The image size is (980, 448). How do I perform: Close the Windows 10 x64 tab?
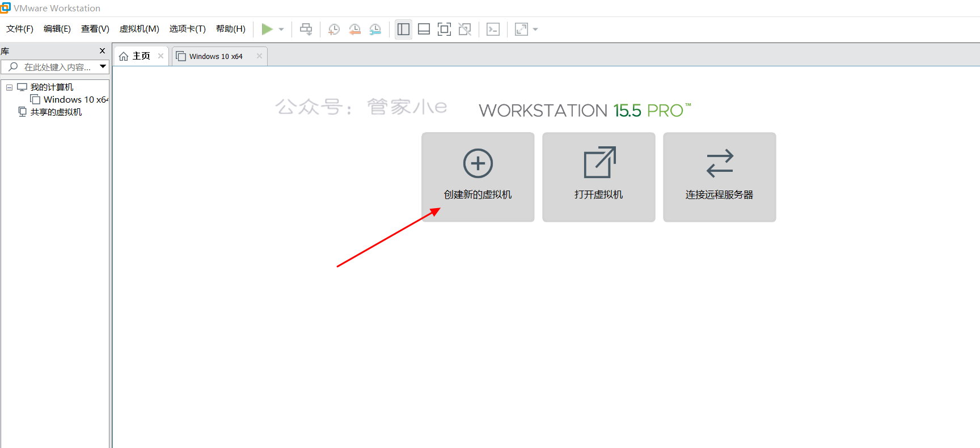coord(259,56)
